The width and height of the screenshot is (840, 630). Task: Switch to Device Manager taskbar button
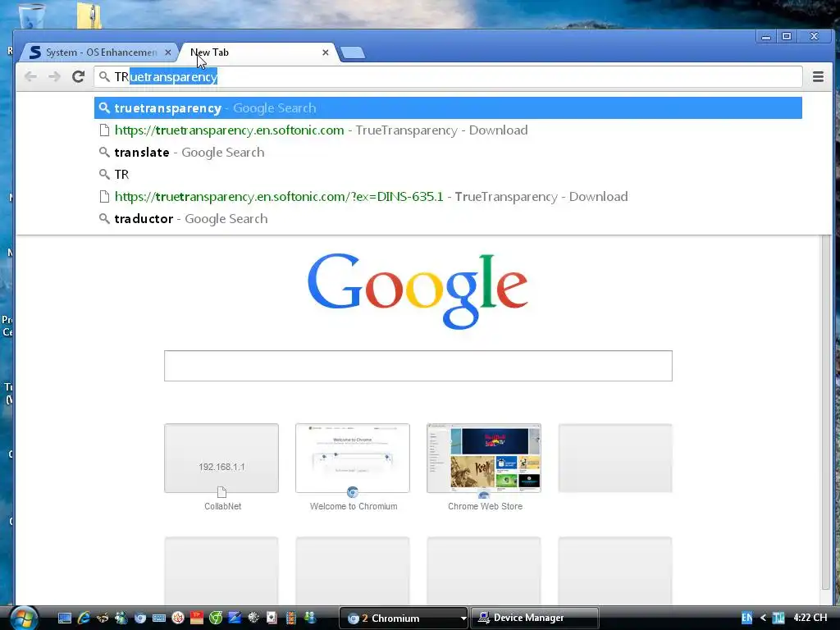(534, 619)
